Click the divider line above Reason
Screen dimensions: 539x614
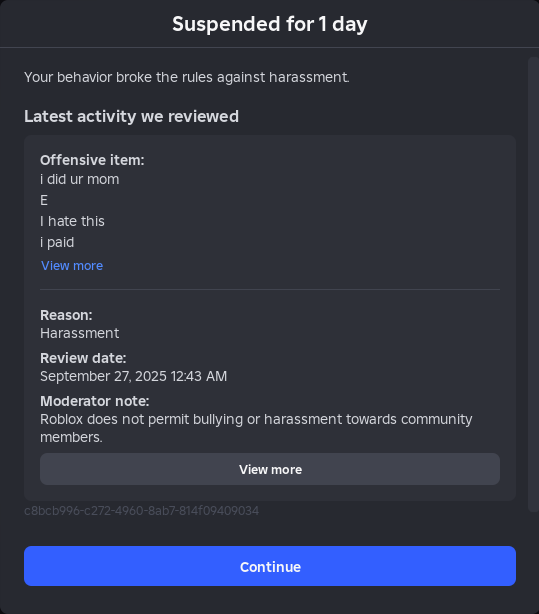(270, 289)
